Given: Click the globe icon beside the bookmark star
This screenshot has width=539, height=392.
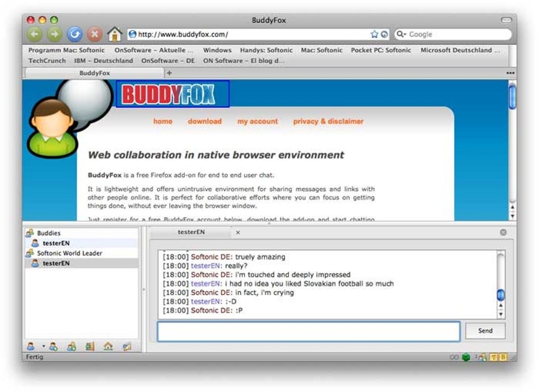Looking at the screenshot, I should (x=384, y=34).
